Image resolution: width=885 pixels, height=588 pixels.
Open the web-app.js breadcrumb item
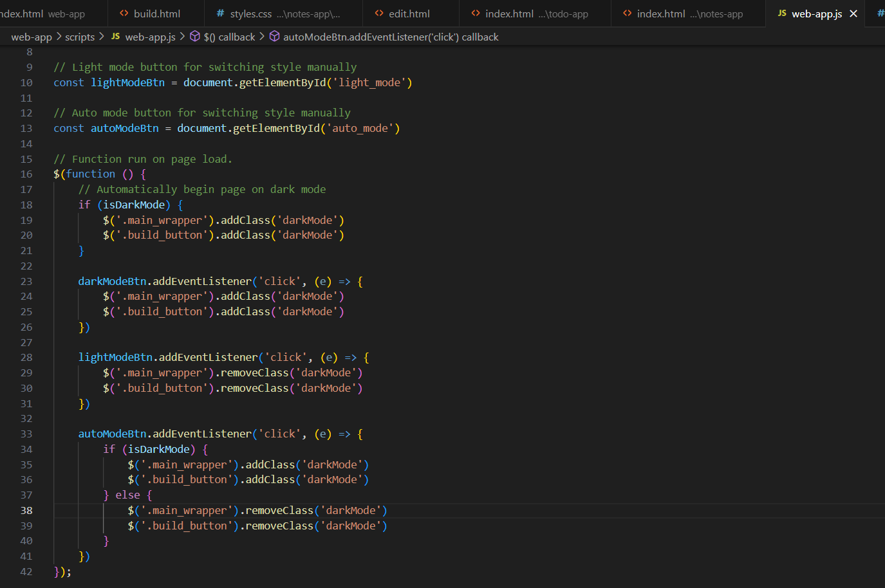pyautogui.click(x=150, y=37)
